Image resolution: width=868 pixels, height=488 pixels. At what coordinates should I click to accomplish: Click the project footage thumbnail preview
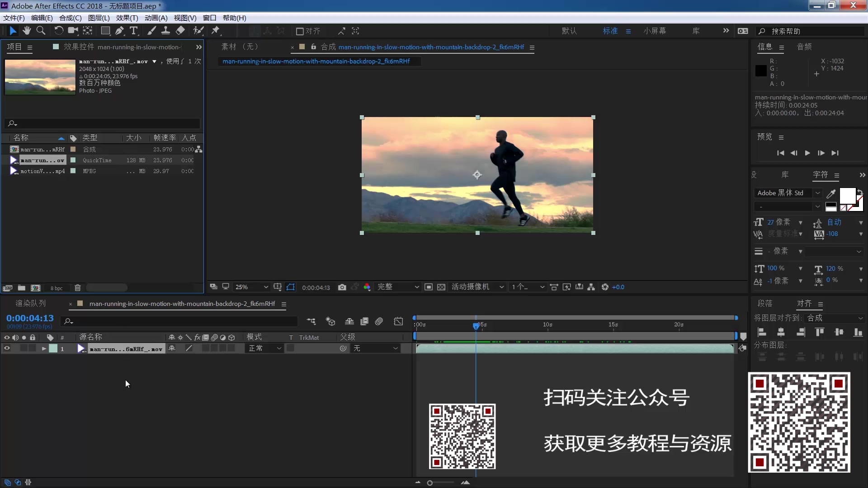point(40,77)
